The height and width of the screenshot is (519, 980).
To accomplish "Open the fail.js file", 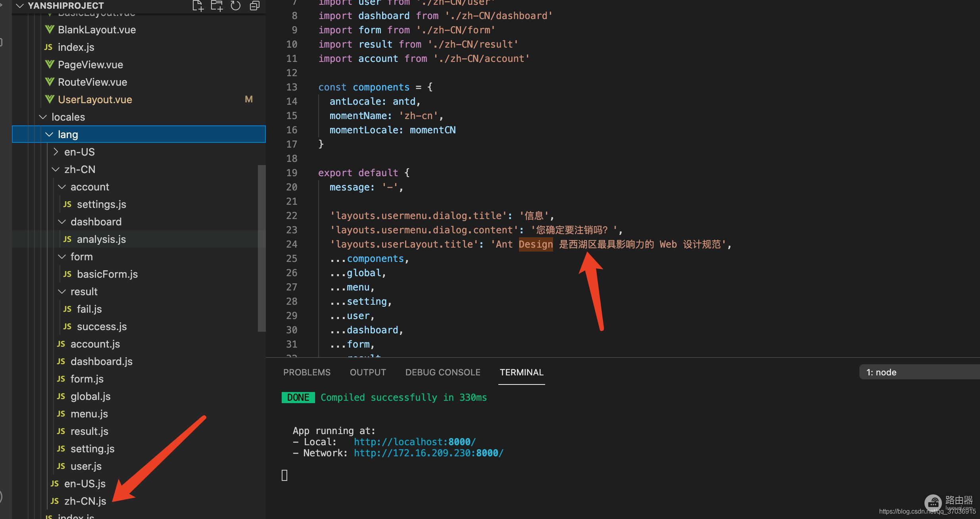I will 89,309.
